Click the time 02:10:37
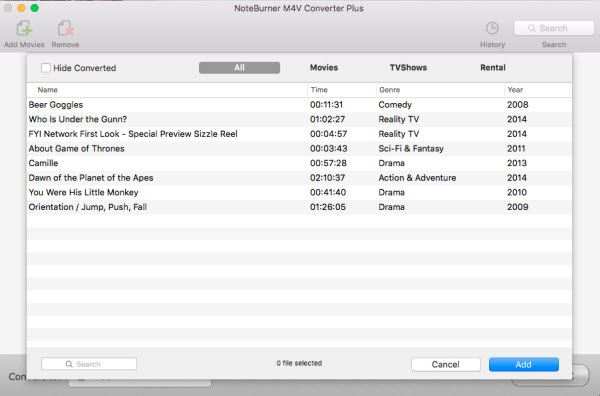This screenshot has height=396, width=600. [328, 178]
